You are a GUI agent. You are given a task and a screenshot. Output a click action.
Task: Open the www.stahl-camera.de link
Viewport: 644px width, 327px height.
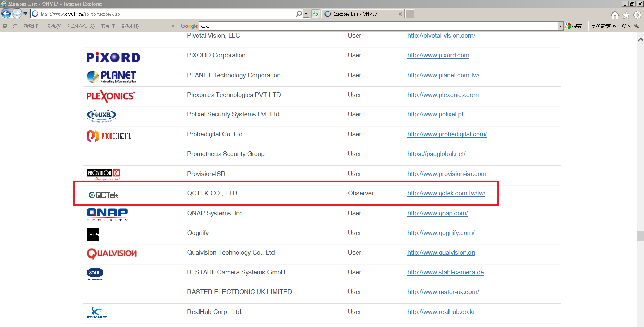(x=445, y=272)
